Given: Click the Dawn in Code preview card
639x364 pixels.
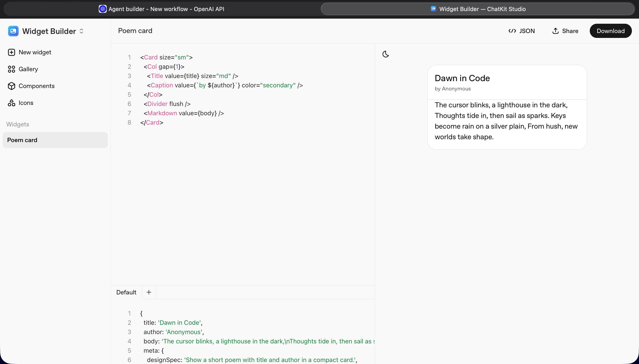Looking at the screenshot, I should click(x=507, y=108).
